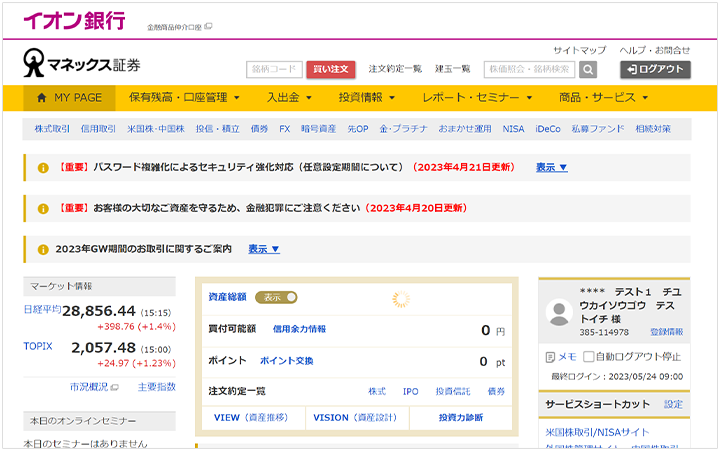Expand the 保有残高・口座管理 menu
This screenshot has height=450, width=720.
click(184, 97)
